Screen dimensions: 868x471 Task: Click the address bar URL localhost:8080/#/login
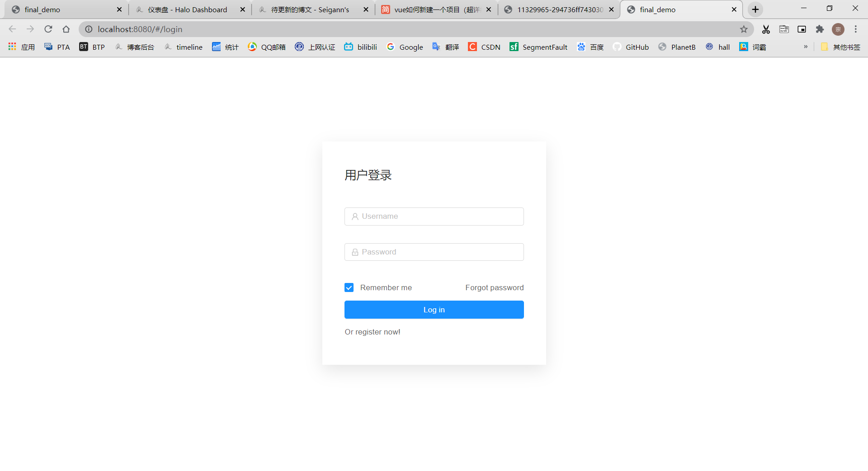tap(140, 29)
